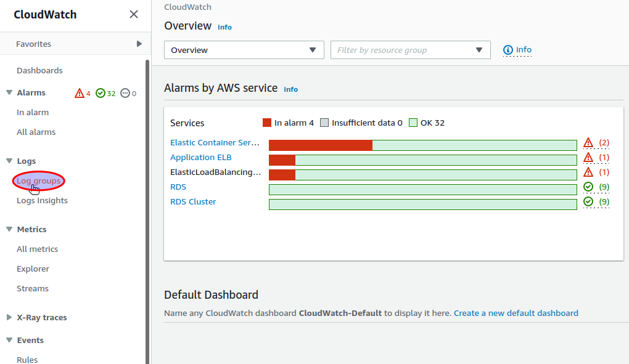Click the green OK checkmark showing 32 alarms
Viewport: 629px width, 364px height.
pyautogui.click(x=100, y=93)
